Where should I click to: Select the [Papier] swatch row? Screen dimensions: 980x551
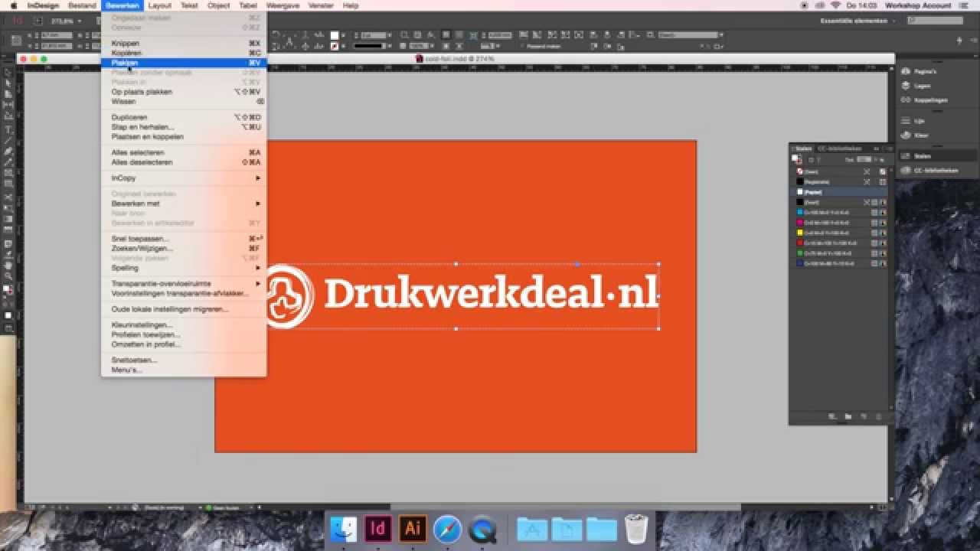(x=841, y=192)
